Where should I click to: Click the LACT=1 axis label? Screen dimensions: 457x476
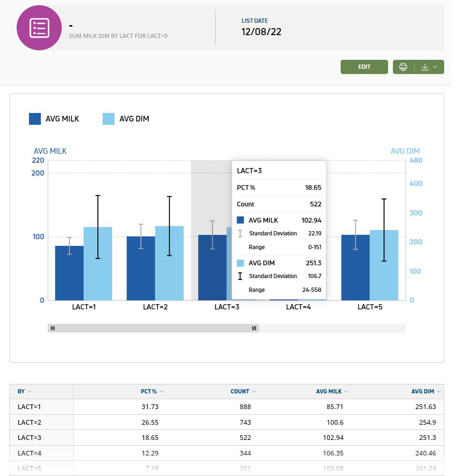pyautogui.click(x=83, y=307)
